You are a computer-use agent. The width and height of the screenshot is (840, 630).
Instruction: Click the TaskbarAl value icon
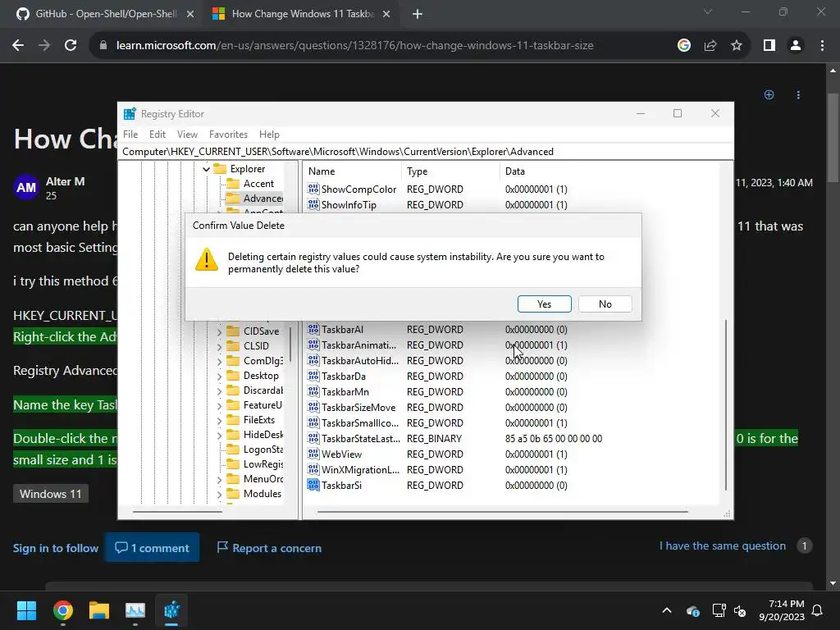click(313, 330)
